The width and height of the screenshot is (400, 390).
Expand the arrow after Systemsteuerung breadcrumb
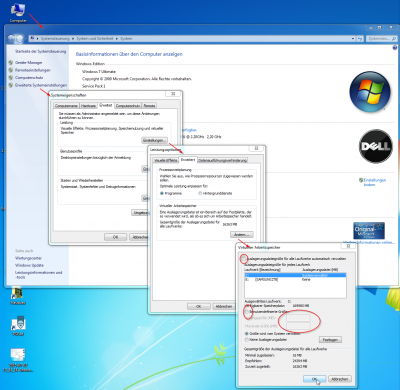pos(73,39)
